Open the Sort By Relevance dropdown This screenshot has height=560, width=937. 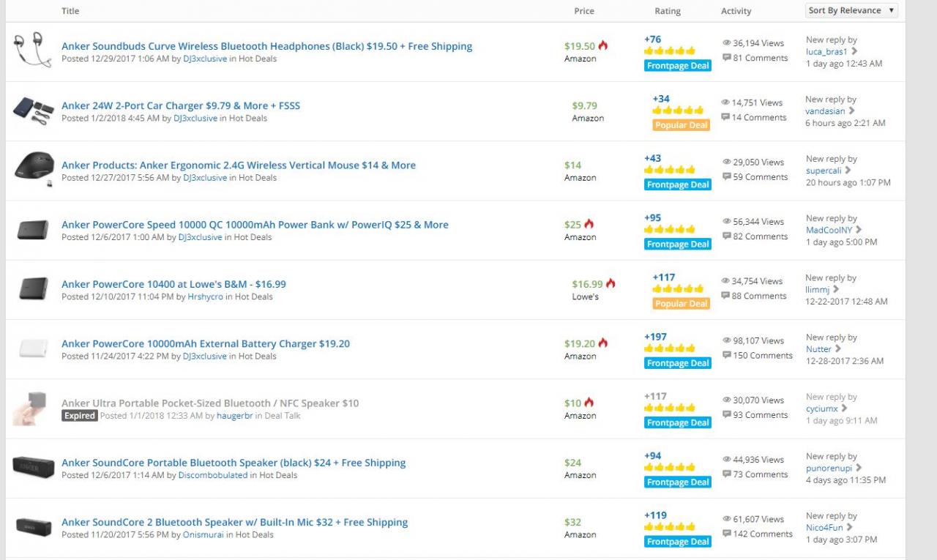[851, 10]
